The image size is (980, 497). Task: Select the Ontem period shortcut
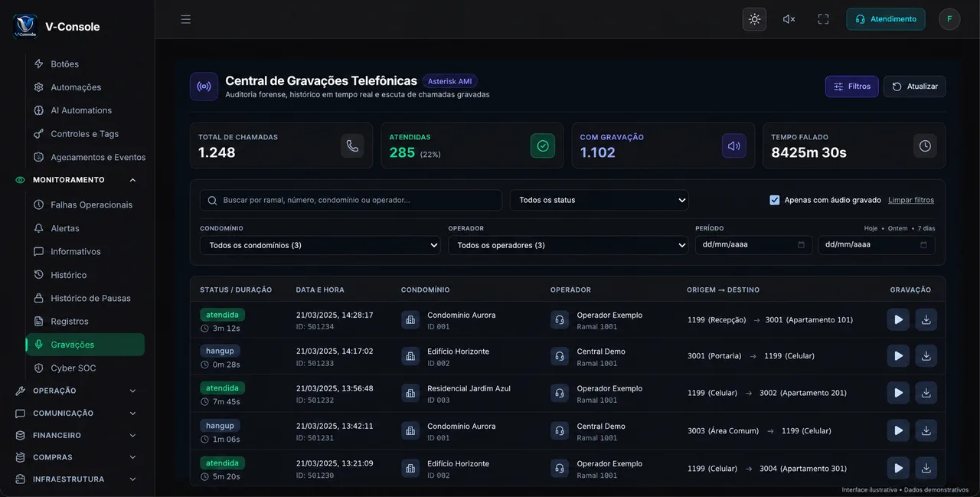click(x=897, y=228)
